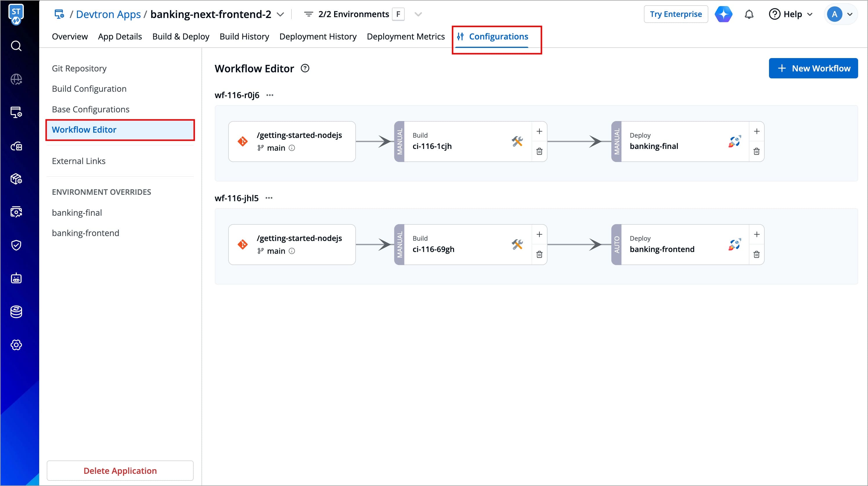868x486 pixels.
Task: Click the AI assistant sparkle icon
Action: point(723,14)
